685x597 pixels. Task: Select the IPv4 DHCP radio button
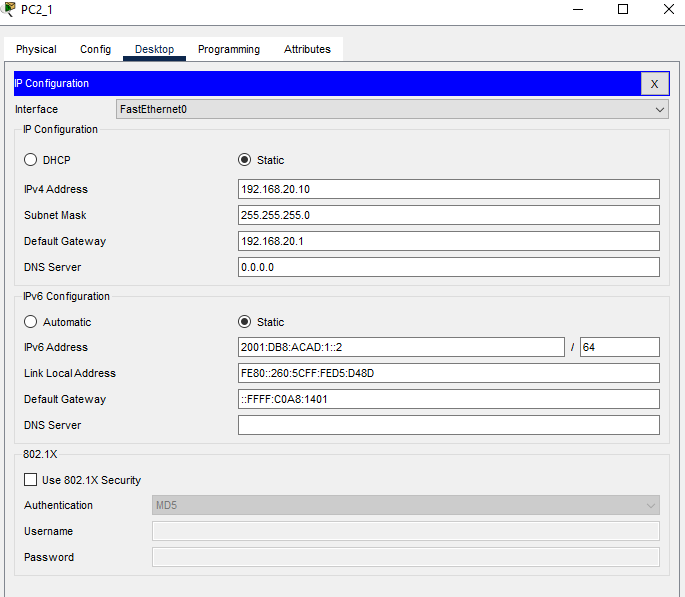coord(31,160)
